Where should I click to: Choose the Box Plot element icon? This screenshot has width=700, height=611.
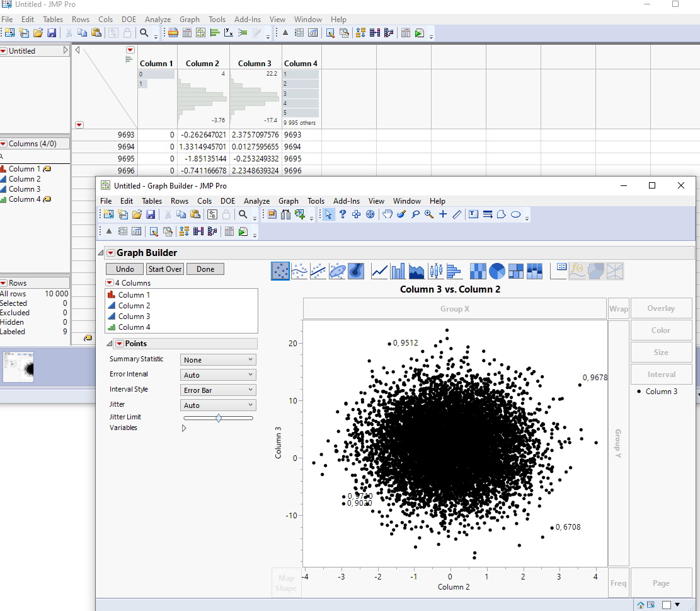tap(436, 271)
